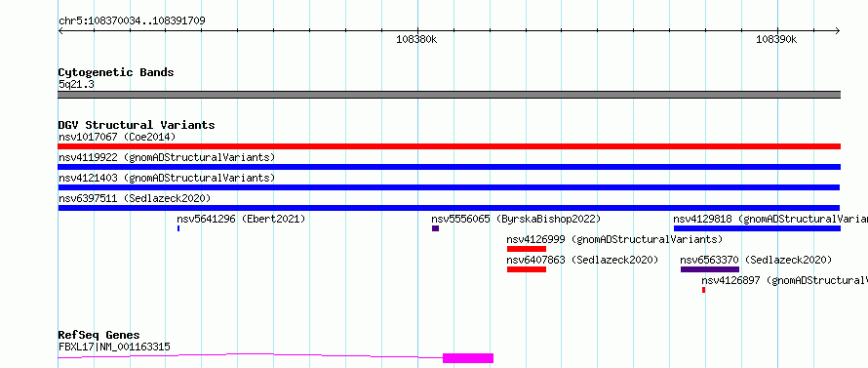Click the Cytogenetic Bands track title
The image size is (868, 368).
pos(116,72)
